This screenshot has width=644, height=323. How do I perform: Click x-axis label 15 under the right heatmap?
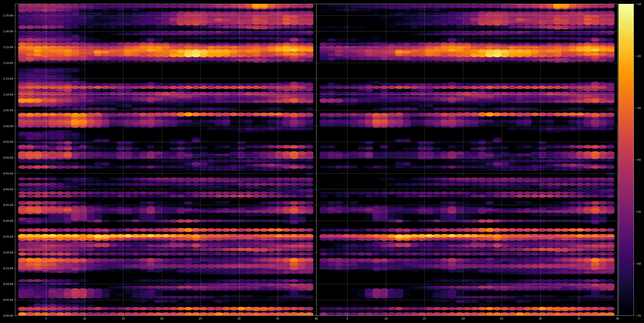coord(425,319)
